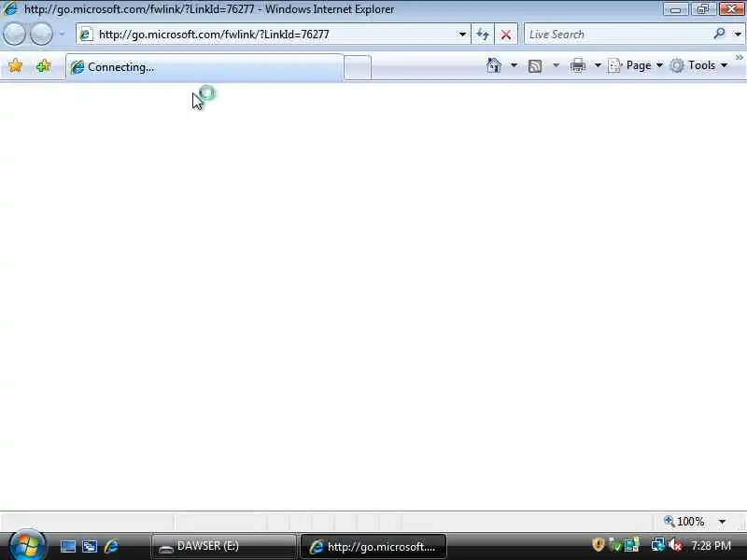
Task: Expand the Print dropdown arrow
Action: 598,65
